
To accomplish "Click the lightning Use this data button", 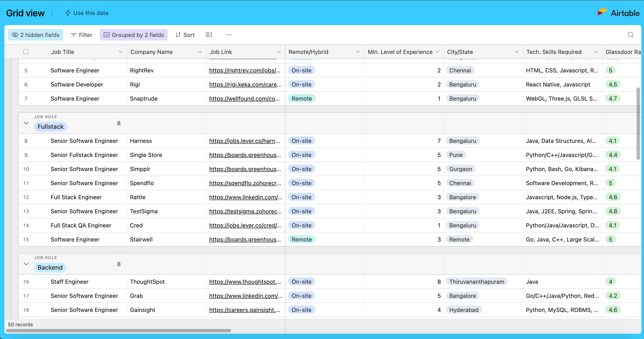I will coord(87,13).
